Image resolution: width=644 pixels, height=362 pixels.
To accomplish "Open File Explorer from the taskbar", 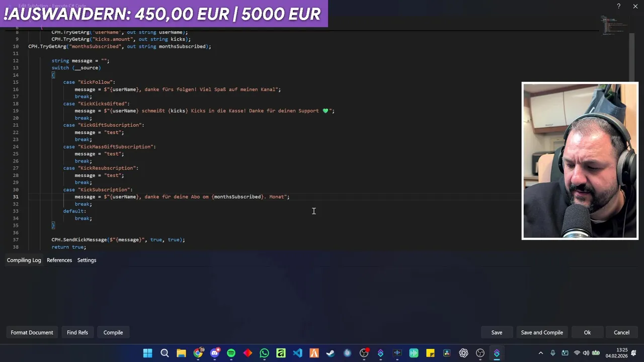I will coord(181,353).
